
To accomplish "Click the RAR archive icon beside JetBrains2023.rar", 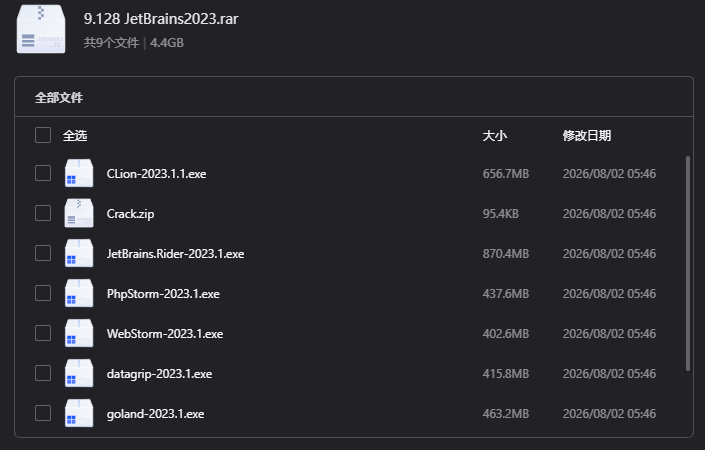I will (x=41, y=29).
